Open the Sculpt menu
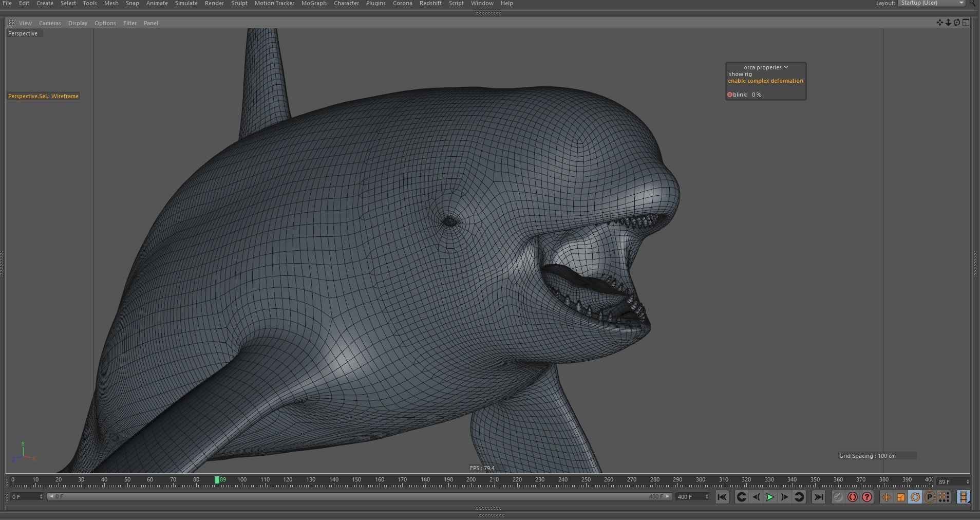Viewport: 980px width, 520px height. point(239,3)
